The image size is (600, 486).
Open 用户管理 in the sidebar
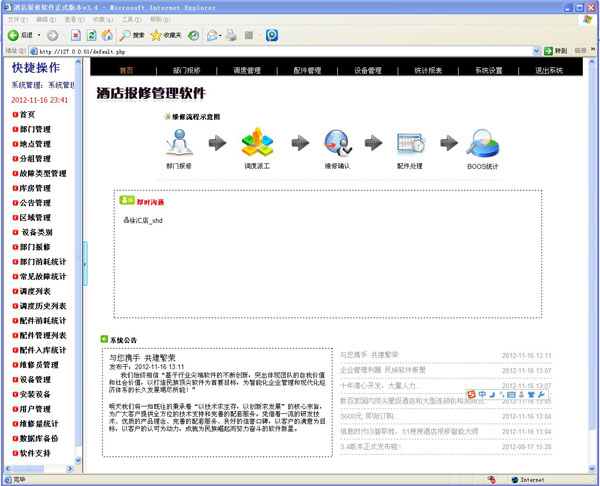click(x=35, y=409)
